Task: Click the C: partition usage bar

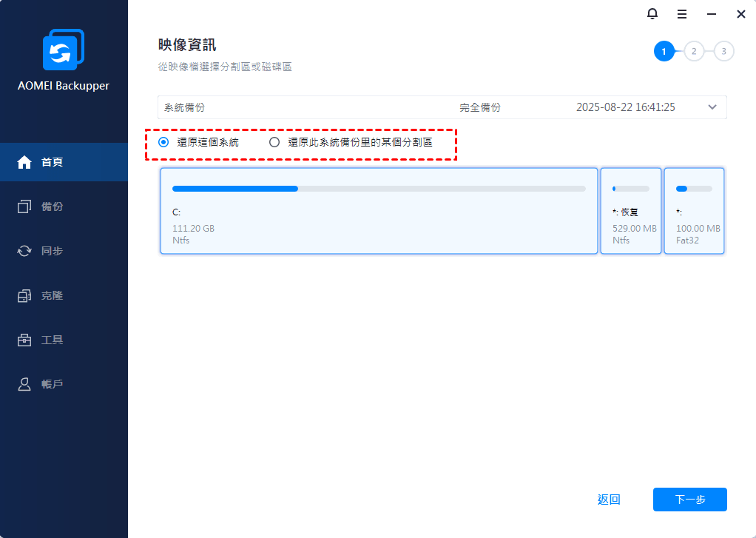Action: click(379, 189)
